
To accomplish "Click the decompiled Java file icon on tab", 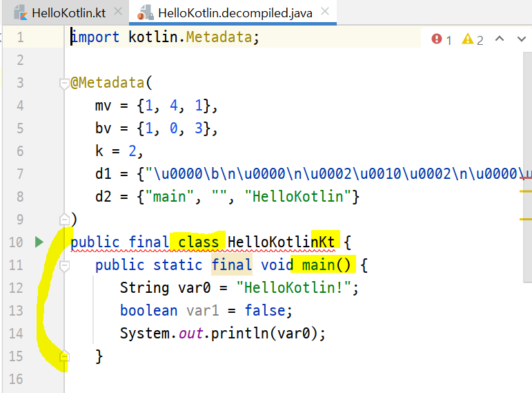I will pyautogui.click(x=145, y=12).
